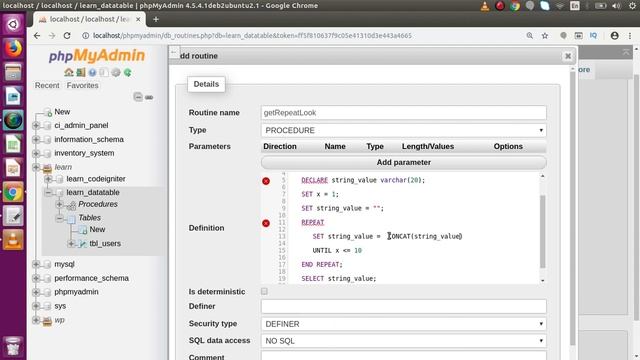This screenshot has width=640, height=360.
Task: Open the wp database
Action: pyautogui.click(x=60, y=320)
